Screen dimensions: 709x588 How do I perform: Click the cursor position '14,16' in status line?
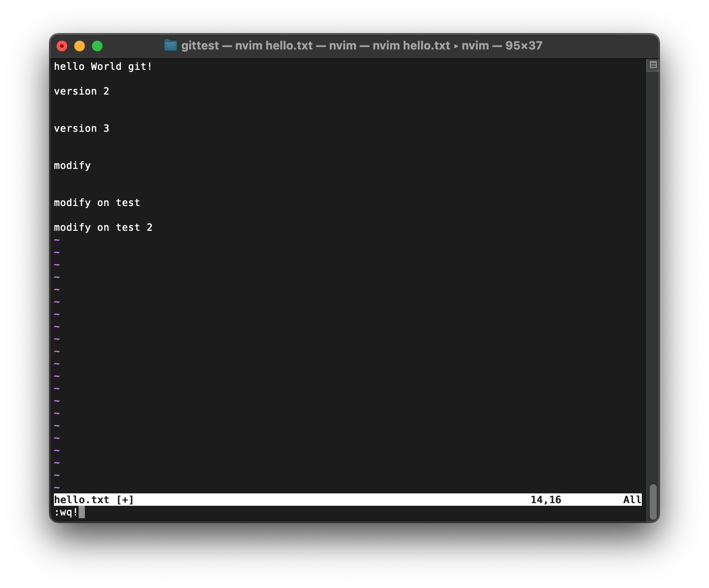coord(546,500)
